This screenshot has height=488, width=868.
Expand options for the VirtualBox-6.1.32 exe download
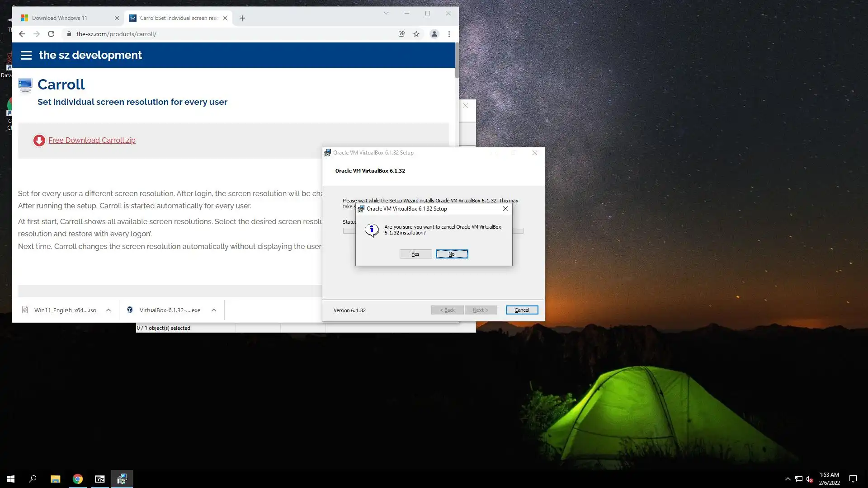click(214, 310)
